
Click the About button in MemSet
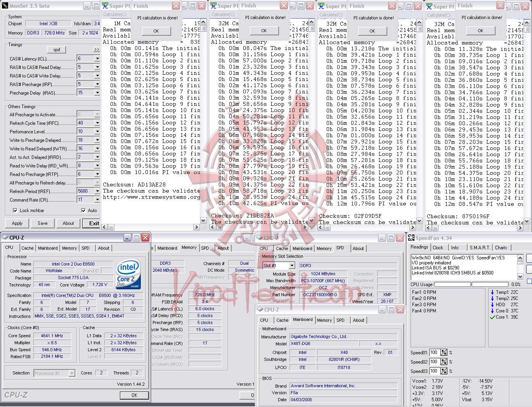pyautogui.click(x=68, y=223)
